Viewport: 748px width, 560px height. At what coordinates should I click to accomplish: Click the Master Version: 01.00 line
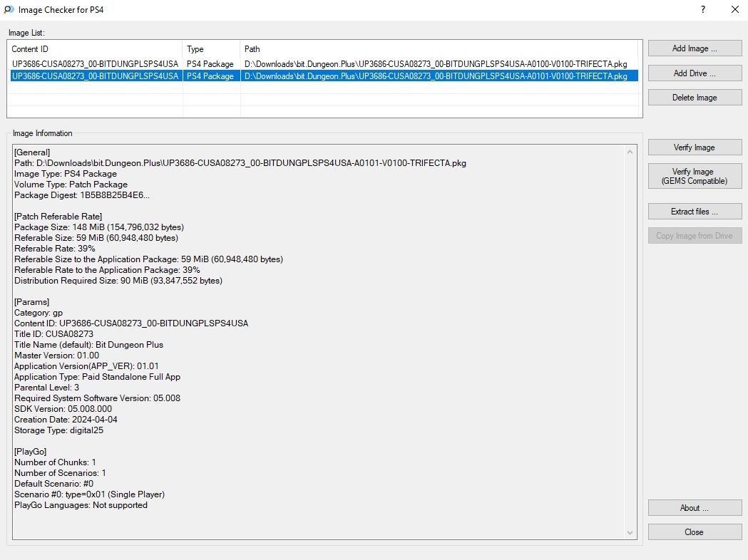[56, 356]
